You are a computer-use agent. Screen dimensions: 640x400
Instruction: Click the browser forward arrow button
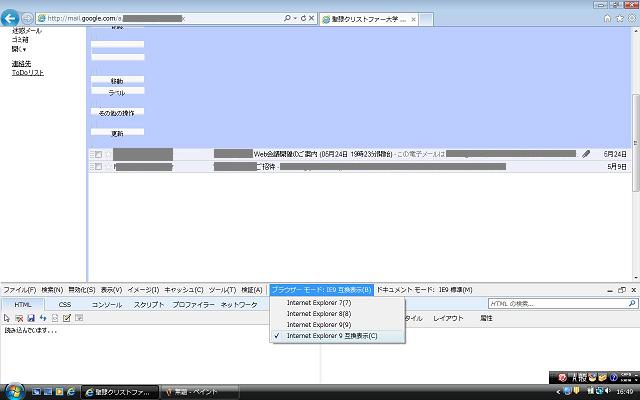coord(27,18)
